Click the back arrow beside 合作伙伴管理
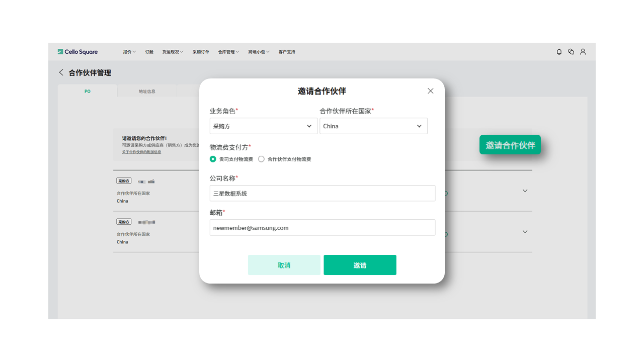 (x=61, y=72)
